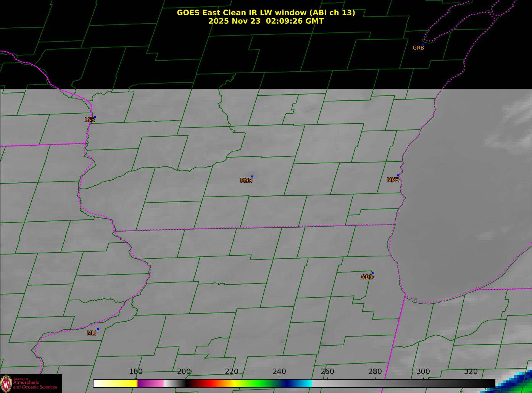This screenshot has height=393, width=532.
Task: Click the blue dot at LSE station
Action: point(95,117)
